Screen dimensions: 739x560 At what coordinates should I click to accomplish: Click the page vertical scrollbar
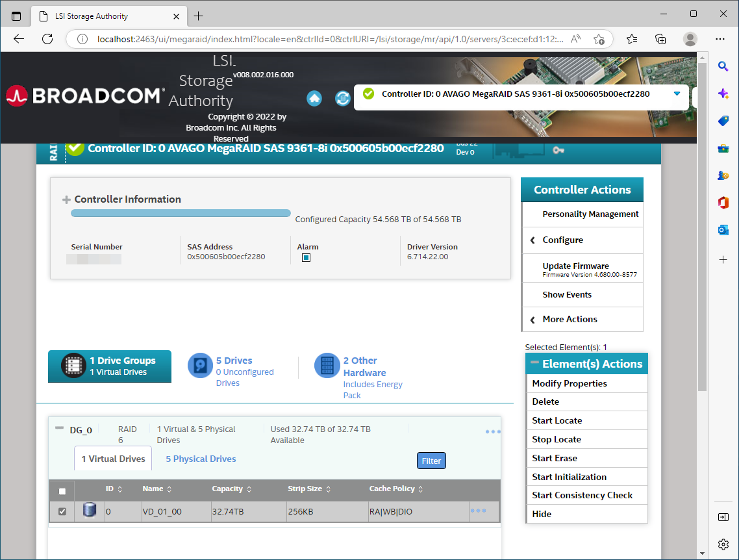click(702, 226)
